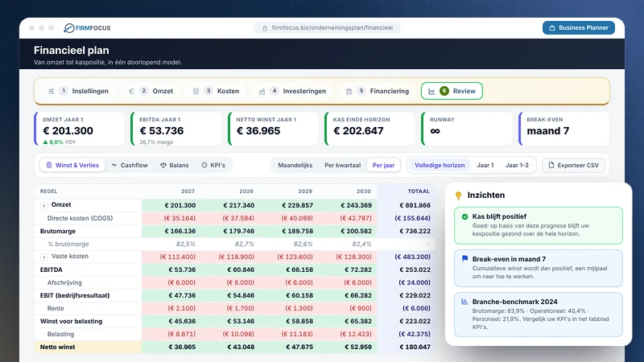Click the Omzet Jaar 1 card
This screenshot has height=362, width=644.
80,129
